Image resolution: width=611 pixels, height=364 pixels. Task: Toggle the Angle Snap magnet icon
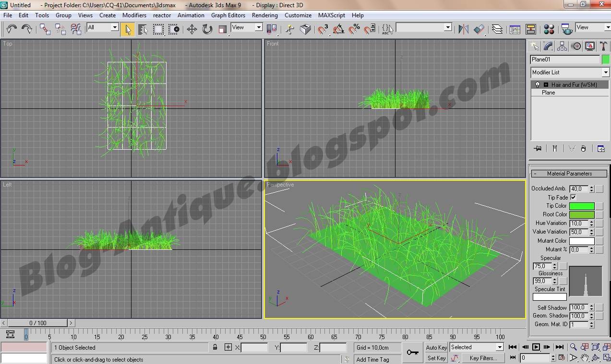(x=339, y=29)
